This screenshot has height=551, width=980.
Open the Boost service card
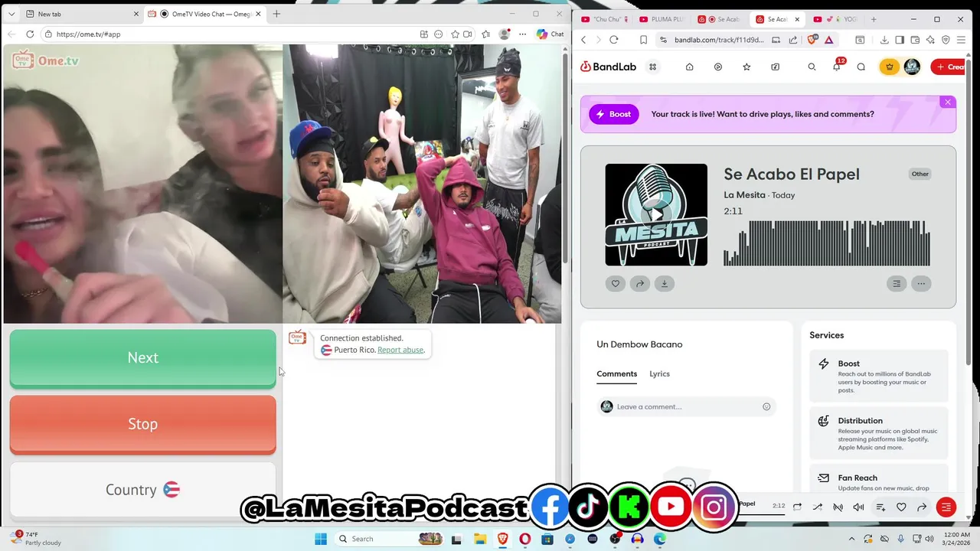point(879,376)
